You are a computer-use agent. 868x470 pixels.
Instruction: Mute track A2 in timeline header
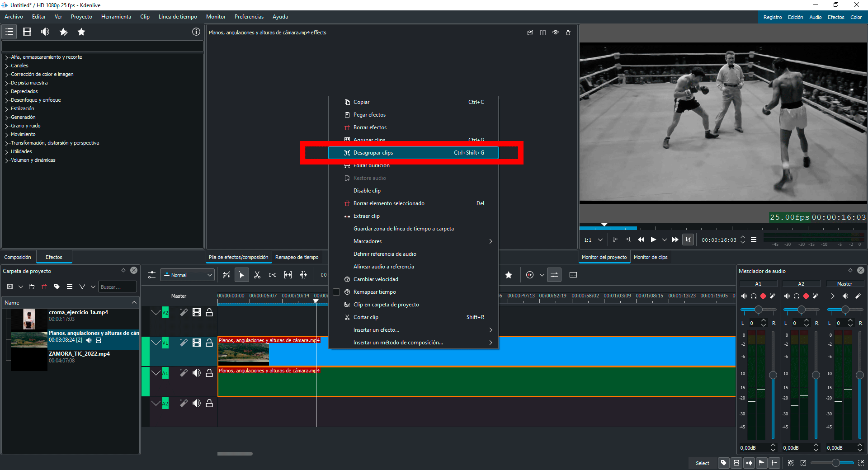click(x=196, y=403)
